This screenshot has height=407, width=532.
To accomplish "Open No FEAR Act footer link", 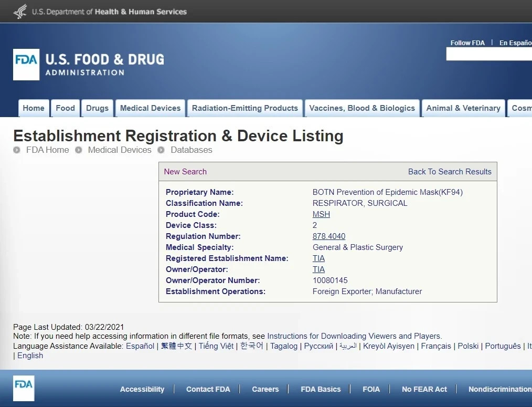I will point(424,389).
